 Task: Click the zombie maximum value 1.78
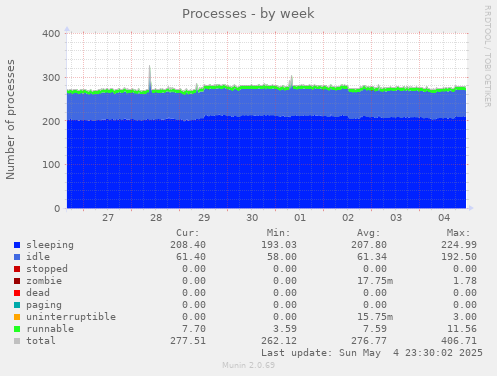(x=465, y=281)
